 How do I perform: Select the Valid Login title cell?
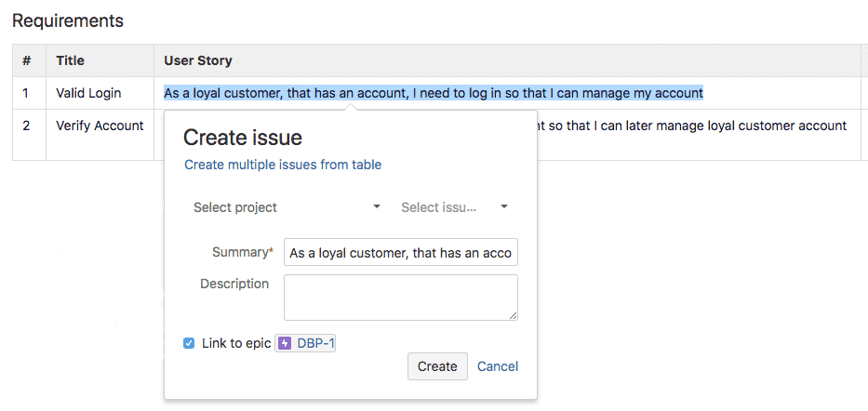click(x=88, y=93)
